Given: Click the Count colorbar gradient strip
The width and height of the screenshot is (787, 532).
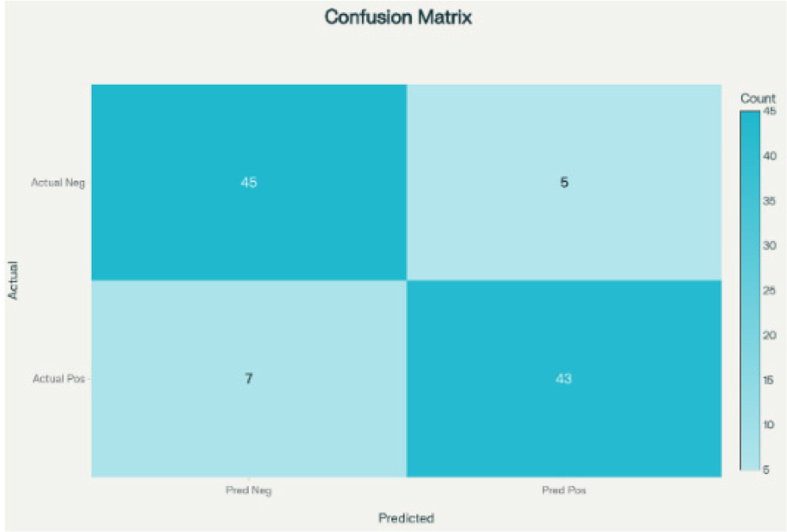Looking at the screenshot, I should click(750, 290).
